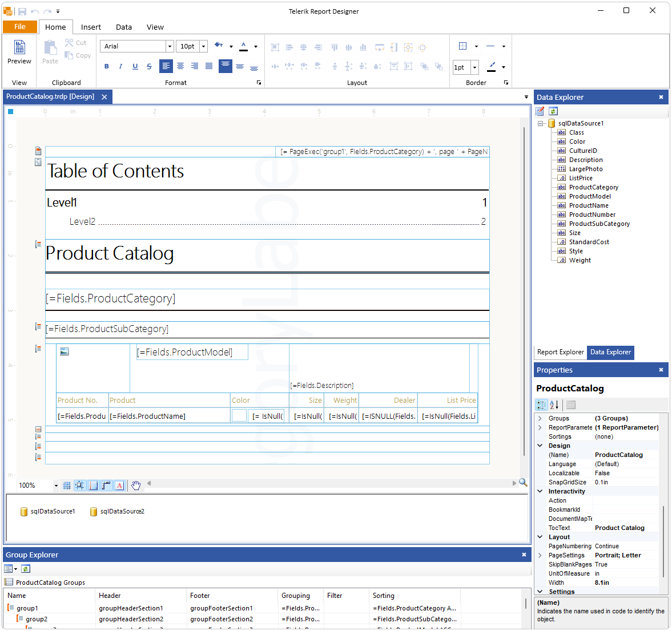This screenshot has width=672, height=631.
Task: Click the Undo arrow in title bar
Action: (35, 11)
